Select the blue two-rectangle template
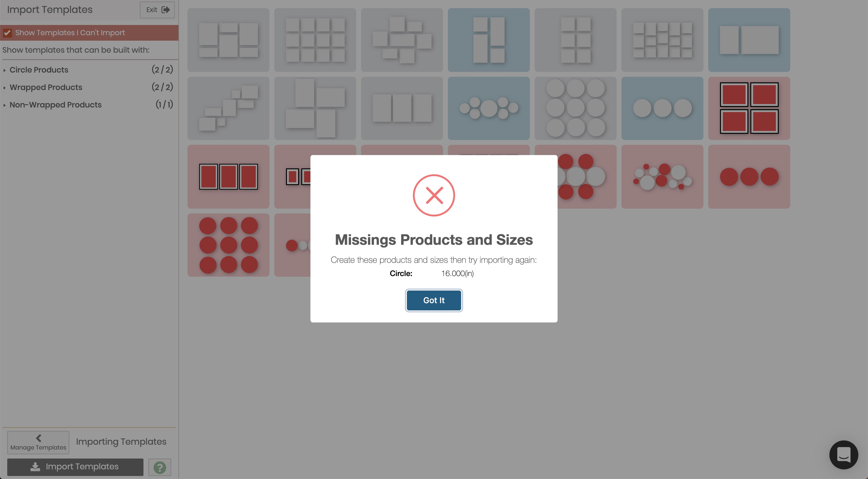 (749, 40)
